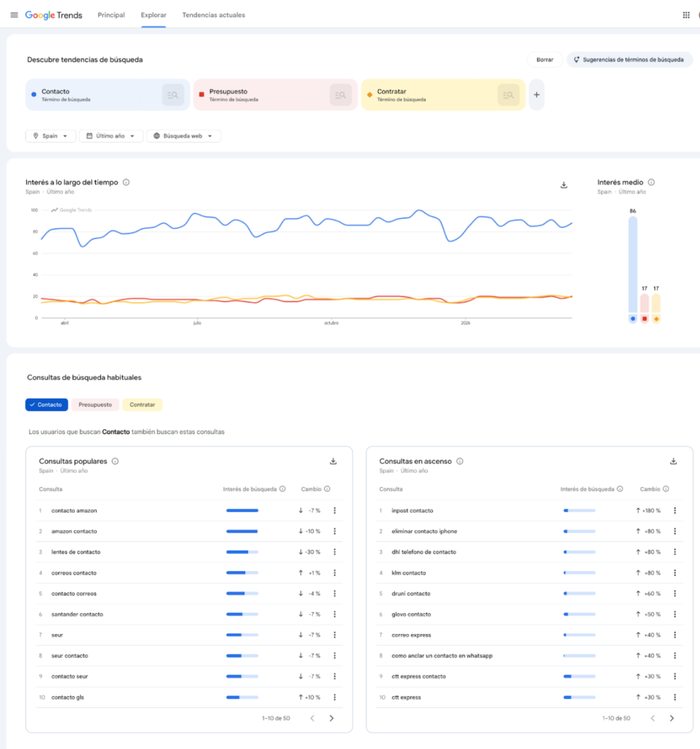This screenshot has height=749, width=700.
Task: Open options menu for inpost contacto row
Action: [674, 511]
